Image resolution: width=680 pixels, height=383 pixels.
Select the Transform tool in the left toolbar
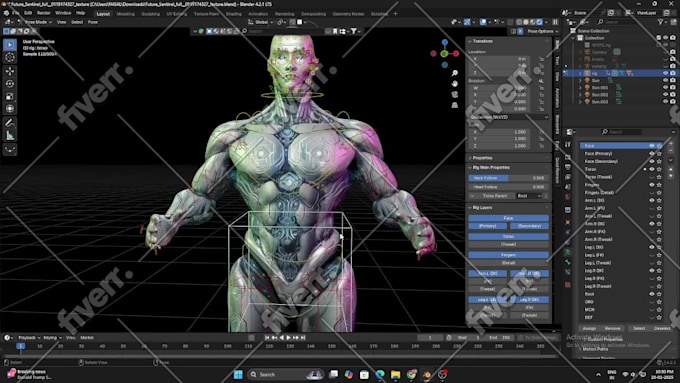coord(10,109)
